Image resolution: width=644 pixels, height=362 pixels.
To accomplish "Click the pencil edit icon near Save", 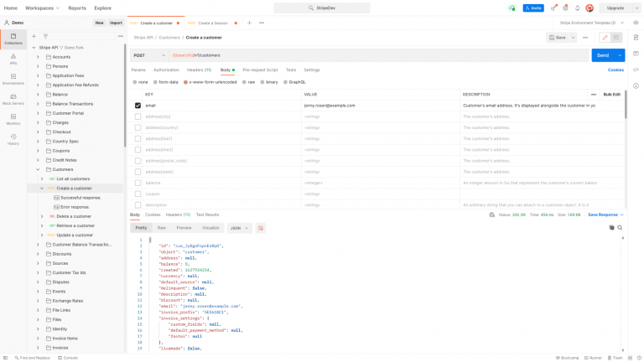I will click(605, 38).
